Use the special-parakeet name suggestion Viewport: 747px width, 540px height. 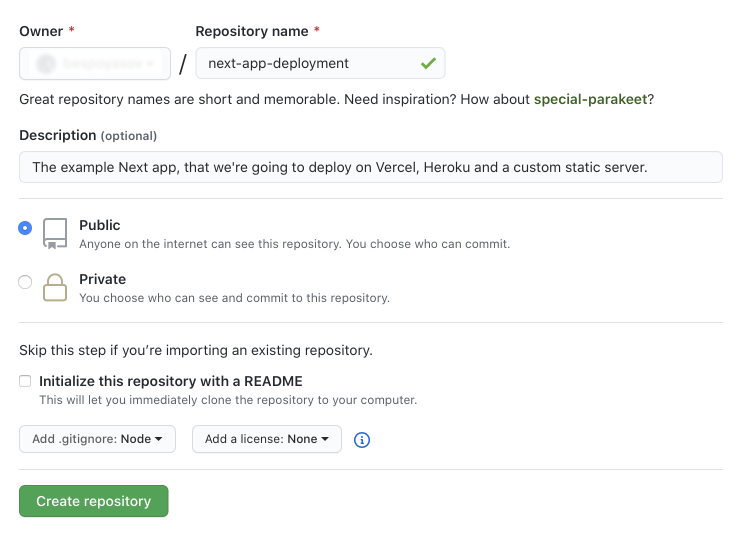pos(590,99)
